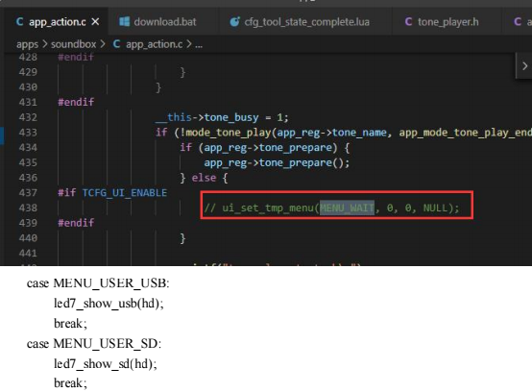Click 'led7_show_sd(hd);' text
The height and width of the screenshot is (392, 532).
[106, 363]
